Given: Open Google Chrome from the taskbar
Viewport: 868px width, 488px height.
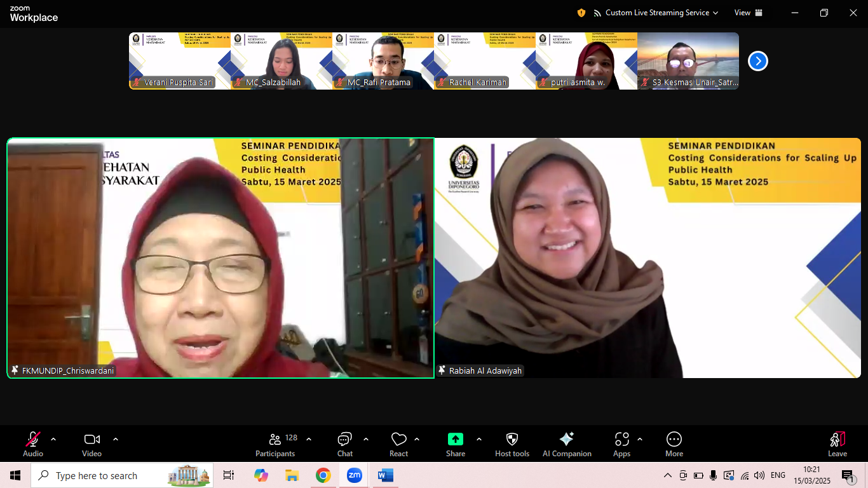Looking at the screenshot, I should click(323, 475).
